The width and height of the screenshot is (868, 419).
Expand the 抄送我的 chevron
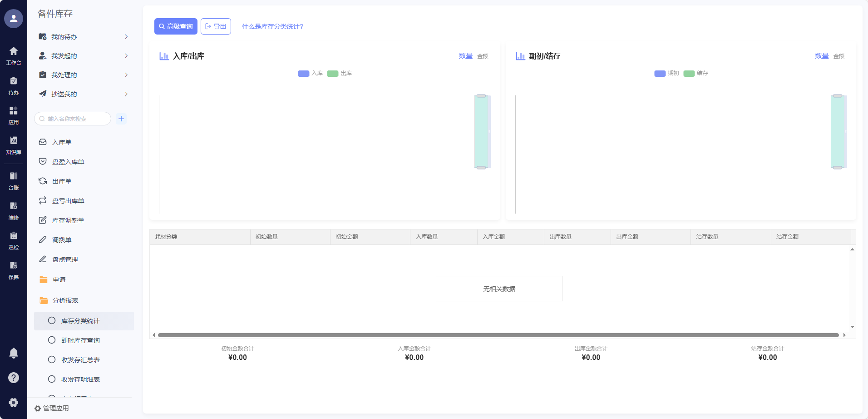coord(126,94)
